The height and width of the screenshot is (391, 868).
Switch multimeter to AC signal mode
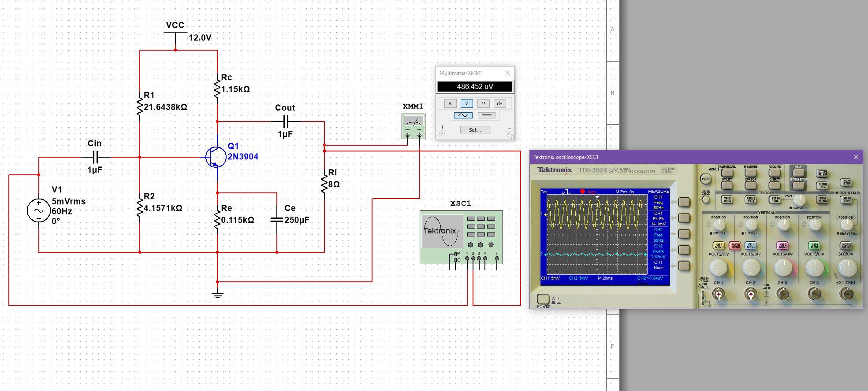tap(463, 115)
